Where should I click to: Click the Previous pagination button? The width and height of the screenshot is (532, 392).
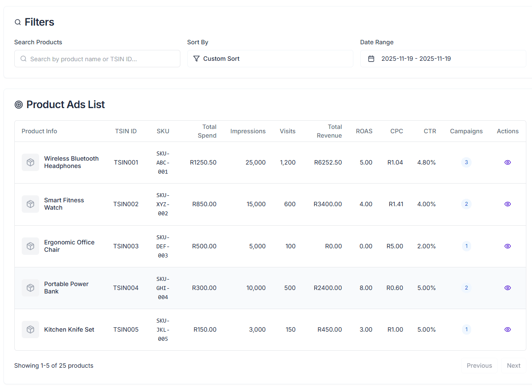tap(479, 366)
